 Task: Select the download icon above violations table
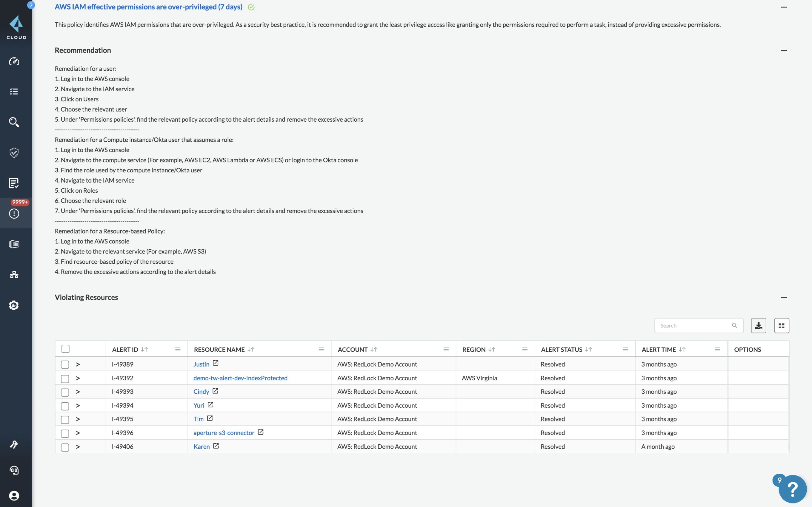pyautogui.click(x=758, y=325)
